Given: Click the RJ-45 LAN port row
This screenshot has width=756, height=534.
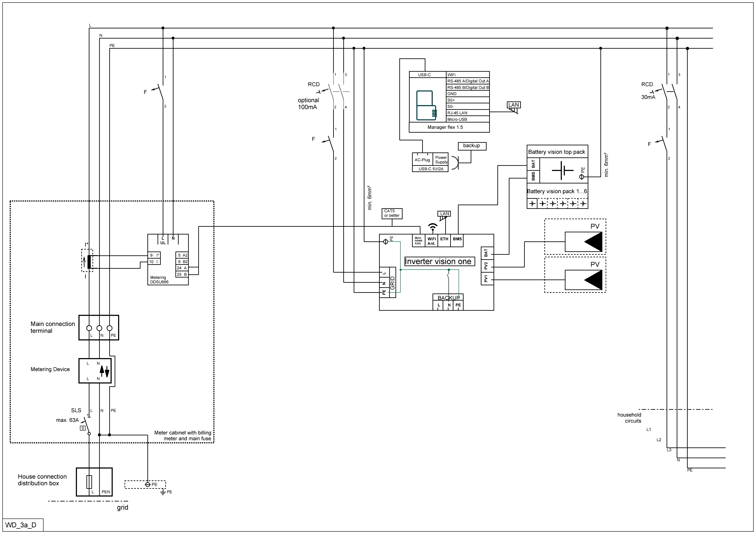Looking at the screenshot, I should click(x=468, y=113).
